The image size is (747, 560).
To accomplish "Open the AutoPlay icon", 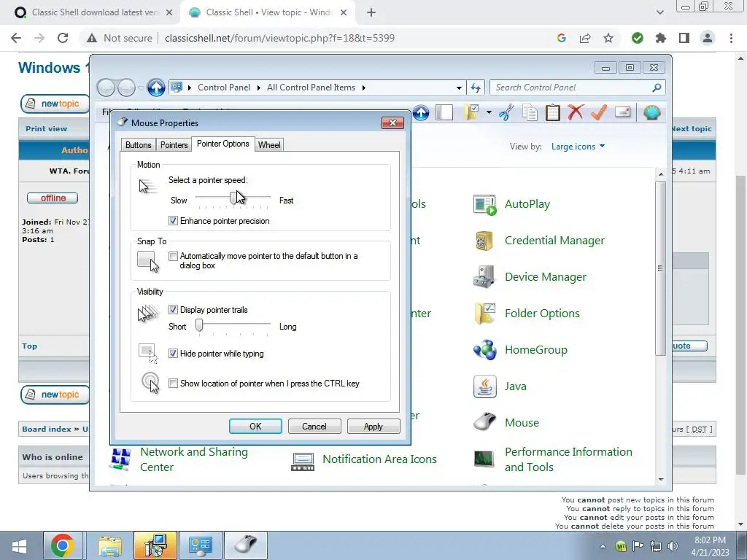I will (485, 204).
